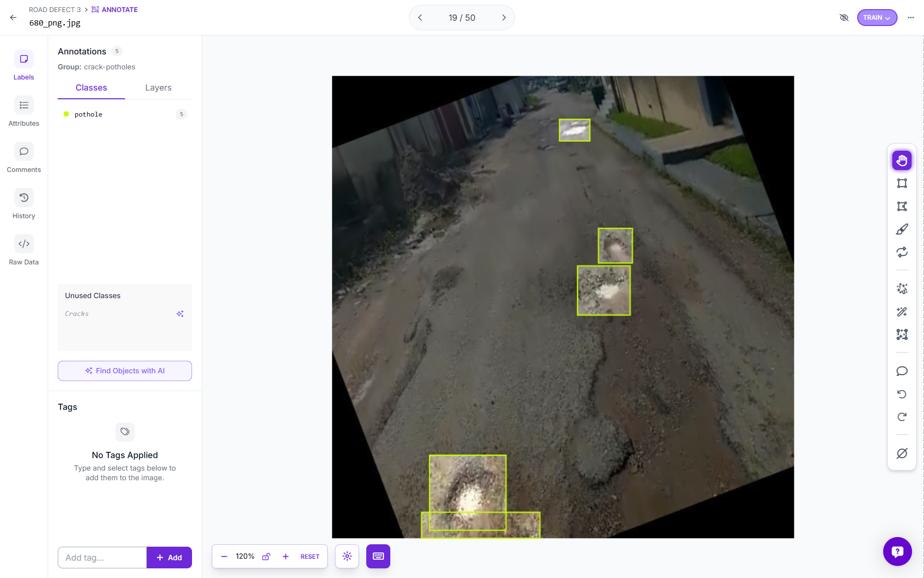
Task: Click the undo arrow icon
Action: point(902,394)
